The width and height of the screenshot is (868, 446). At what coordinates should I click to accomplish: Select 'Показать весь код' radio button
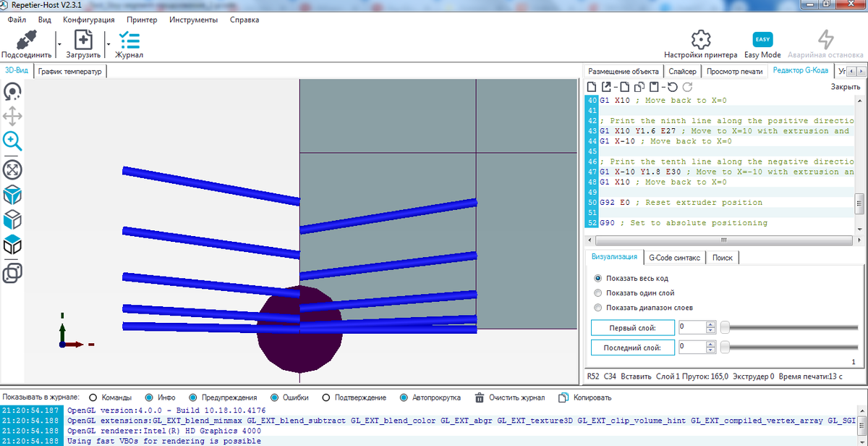coord(597,278)
